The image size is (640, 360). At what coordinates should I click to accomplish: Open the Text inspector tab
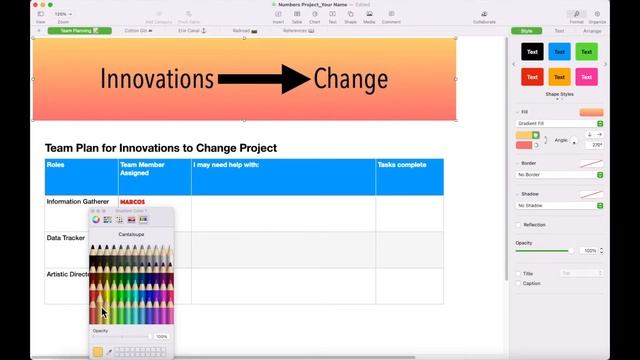coord(559,31)
